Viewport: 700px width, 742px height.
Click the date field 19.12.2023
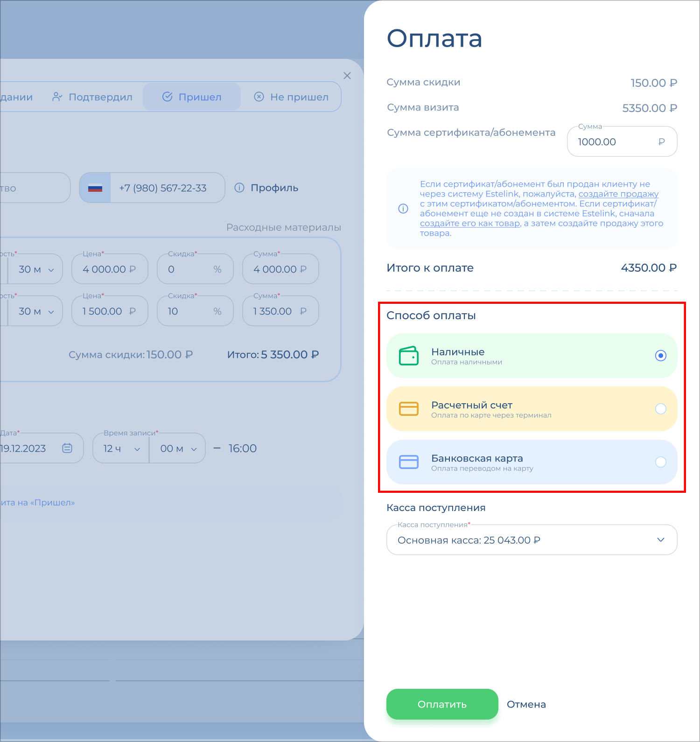click(x=42, y=448)
